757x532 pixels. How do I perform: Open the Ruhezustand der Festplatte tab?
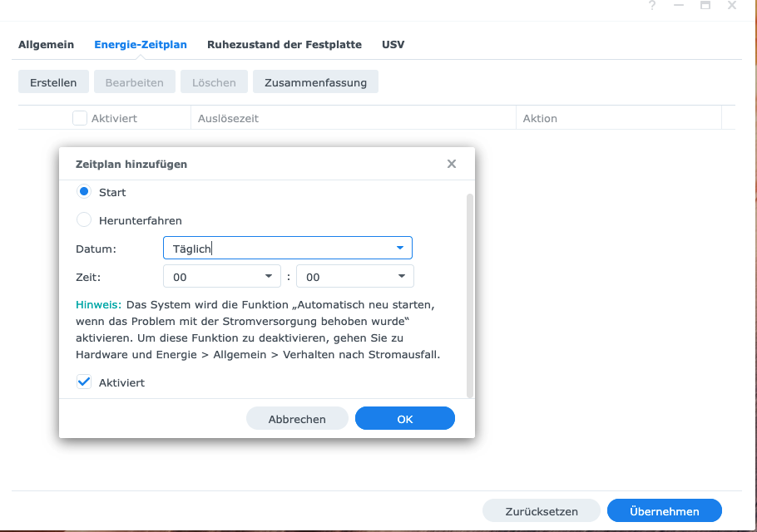point(284,44)
